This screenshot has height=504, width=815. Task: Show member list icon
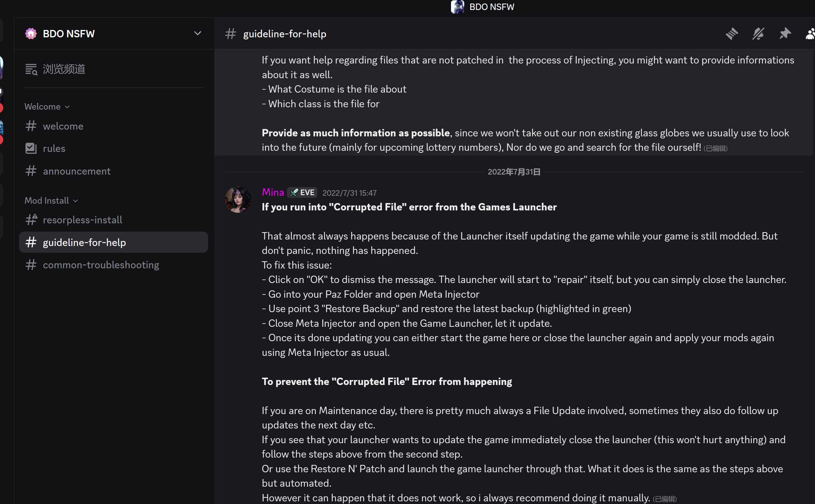(810, 34)
